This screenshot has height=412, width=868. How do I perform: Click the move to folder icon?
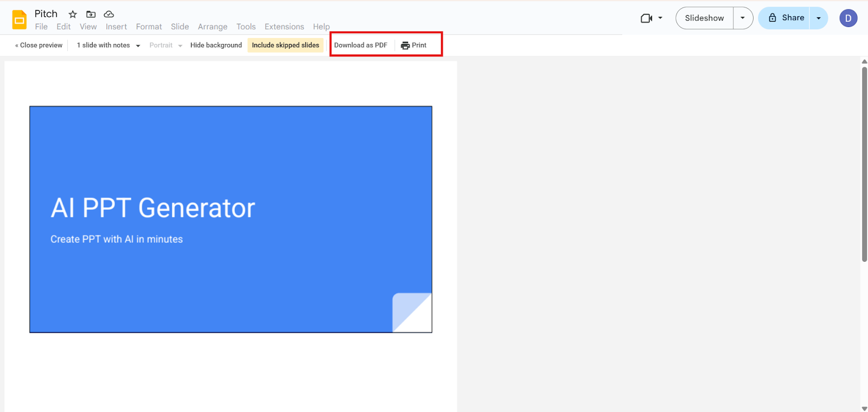pos(91,14)
